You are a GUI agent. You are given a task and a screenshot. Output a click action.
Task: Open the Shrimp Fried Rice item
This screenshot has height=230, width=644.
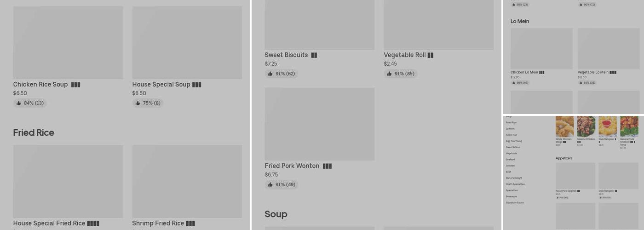[x=187, y=181]
